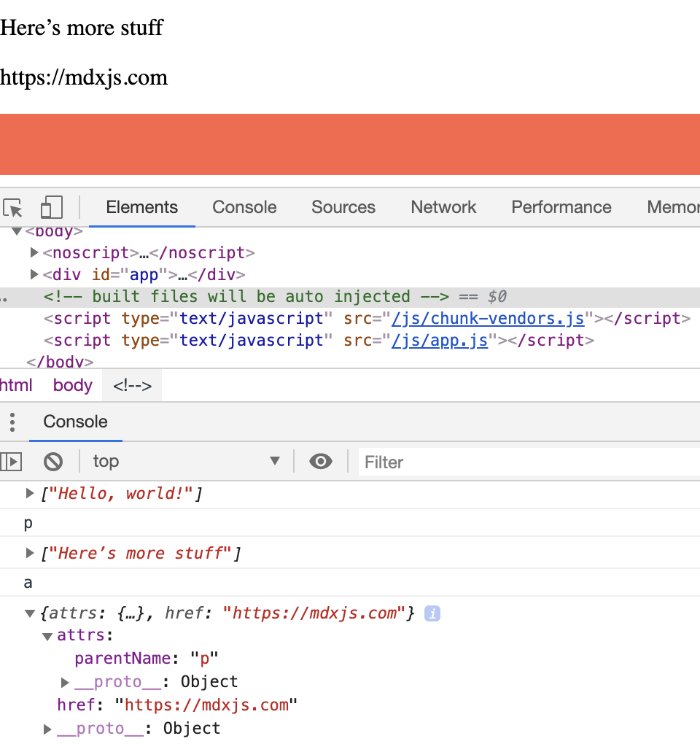Collapse the attrs property

[47, 636]
